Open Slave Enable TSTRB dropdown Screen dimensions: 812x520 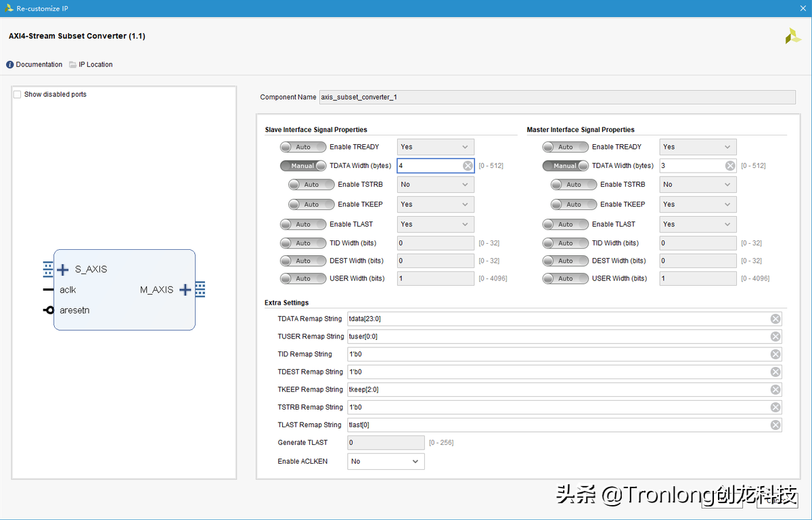[x=436, y=185]
